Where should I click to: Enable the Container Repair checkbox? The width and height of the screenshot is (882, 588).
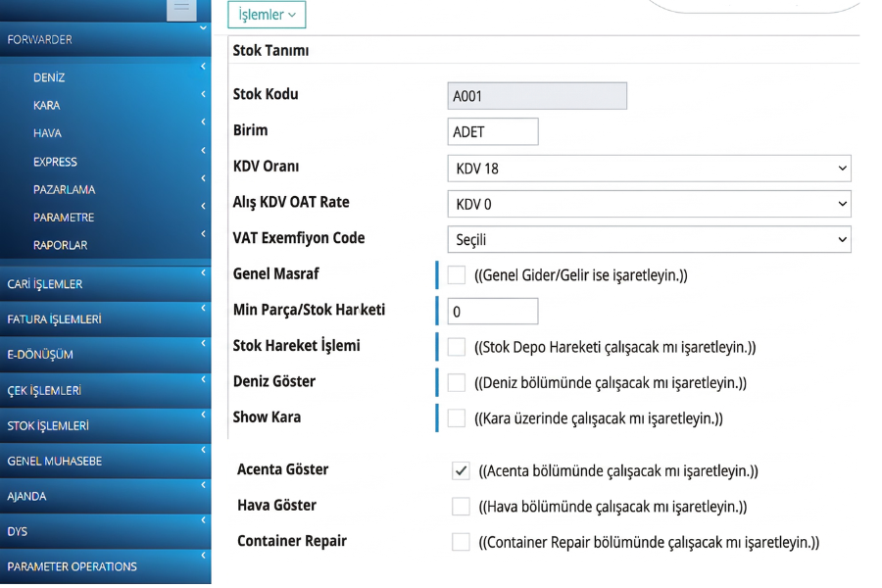tap(461, 542)
